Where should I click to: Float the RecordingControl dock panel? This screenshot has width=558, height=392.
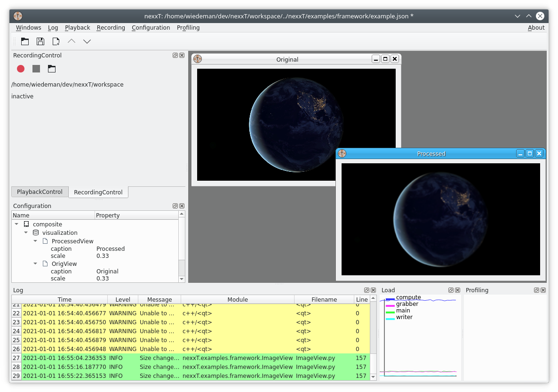[175, 55]
